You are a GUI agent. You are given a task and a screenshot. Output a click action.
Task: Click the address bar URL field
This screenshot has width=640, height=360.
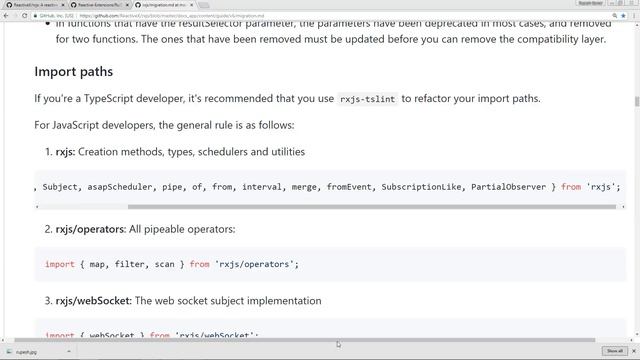(x=322, y=16)
